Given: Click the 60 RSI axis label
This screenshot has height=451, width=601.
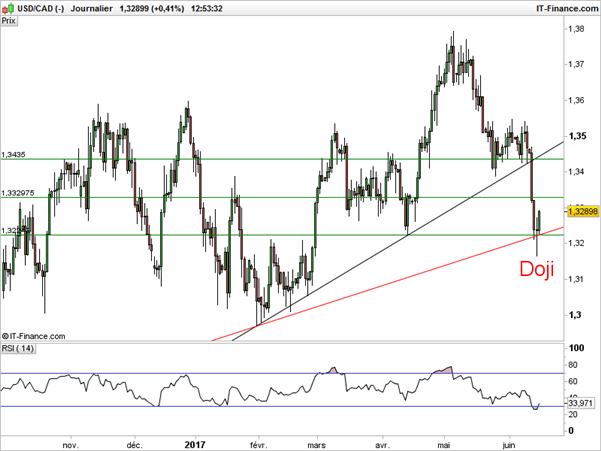Looking at the screenshot, I should [573, 381].
